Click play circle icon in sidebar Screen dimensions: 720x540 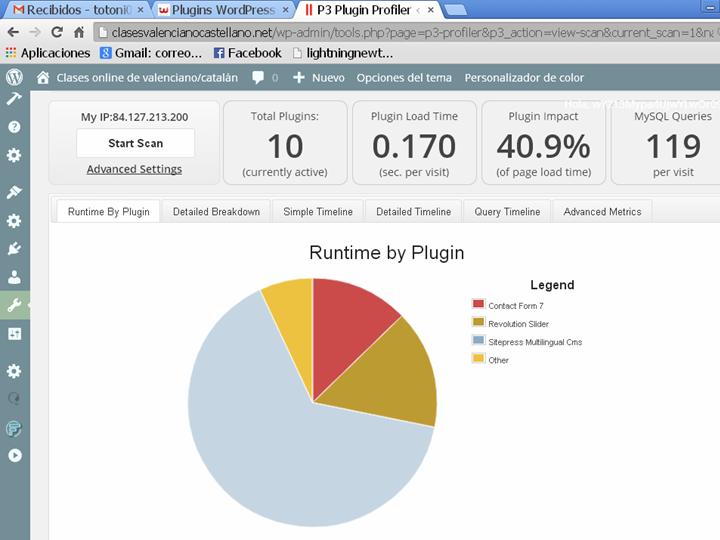pos(15,455)
